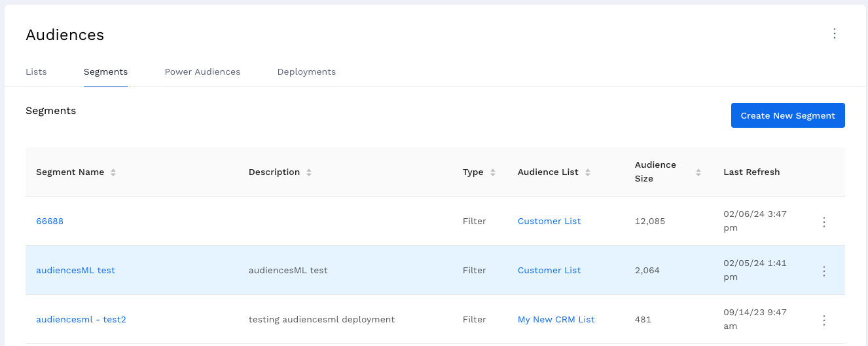Open the audiencesML test segment link

(x=75, y=271)
